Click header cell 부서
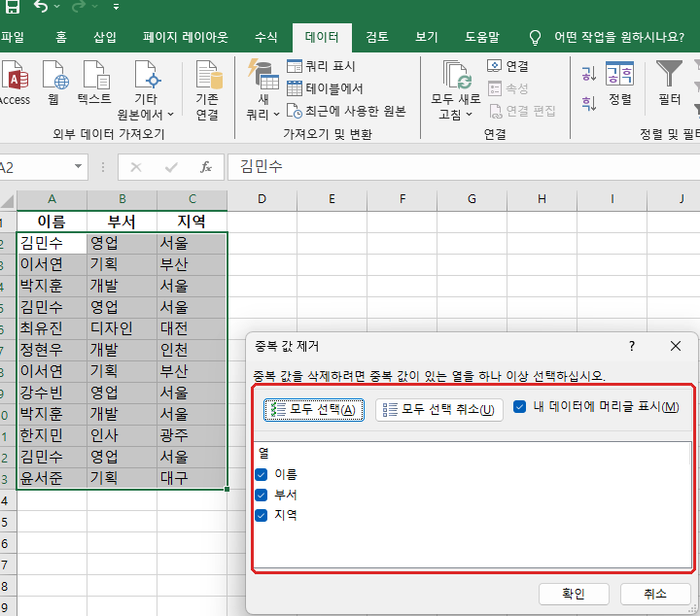 tap(122, 222)
